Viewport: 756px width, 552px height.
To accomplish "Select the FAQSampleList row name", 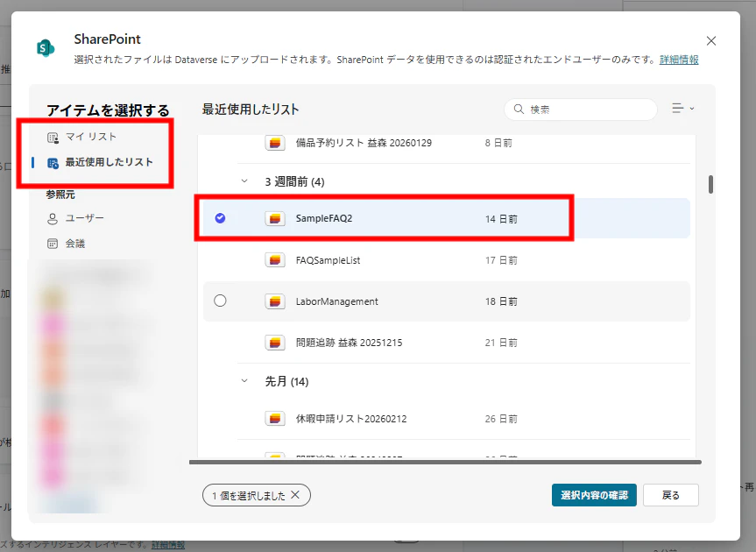I will pos(328,260).
